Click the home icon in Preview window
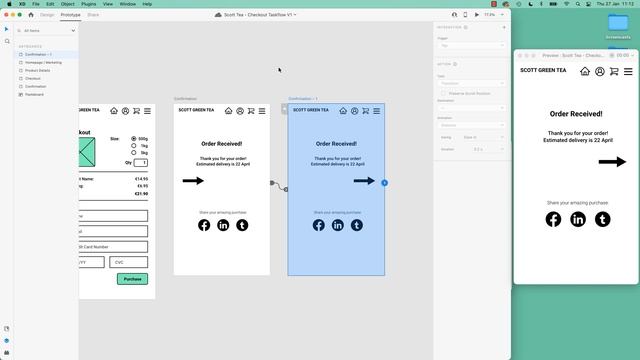 click(x=585, y=71)
